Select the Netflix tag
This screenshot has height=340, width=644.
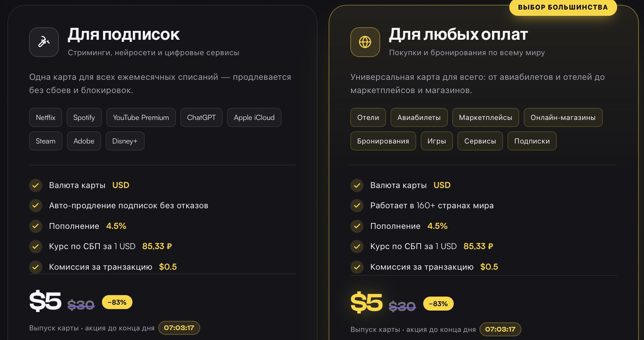coord(46,117)
